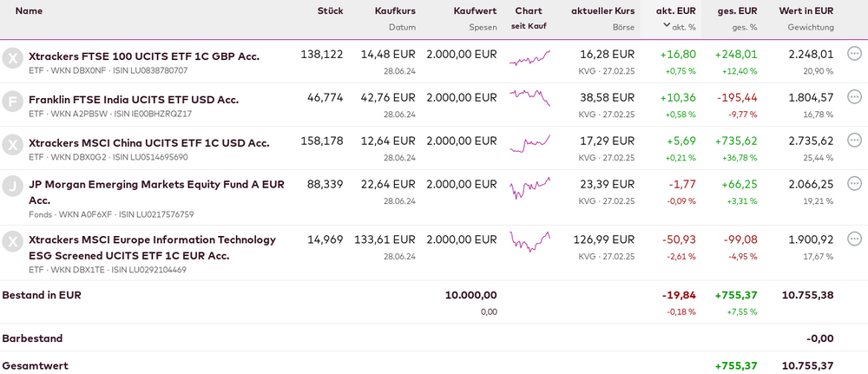Screen dimensions: 868x374
Task: Click the X logo beside Xtrackers MSCI China
Action: (12, 144)
